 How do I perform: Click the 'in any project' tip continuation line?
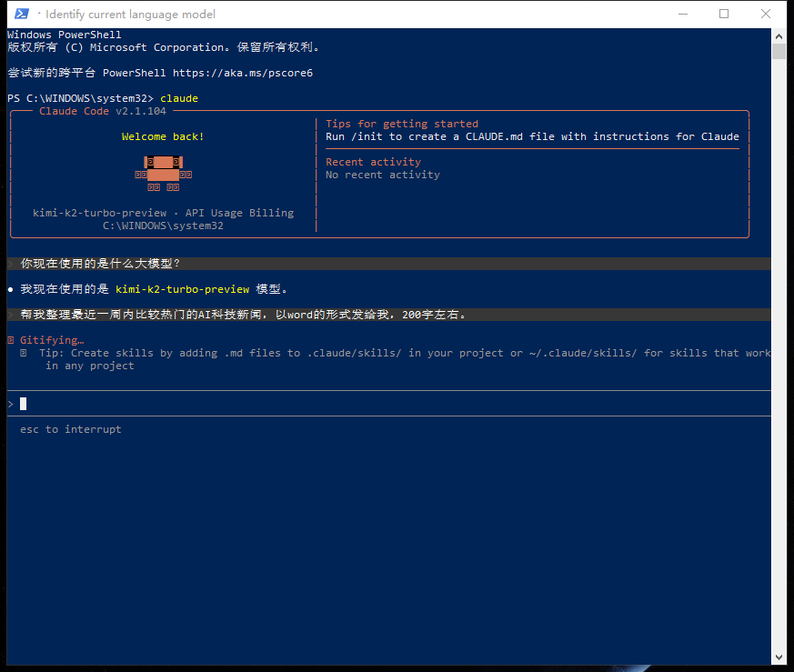(x=90, y=366)
